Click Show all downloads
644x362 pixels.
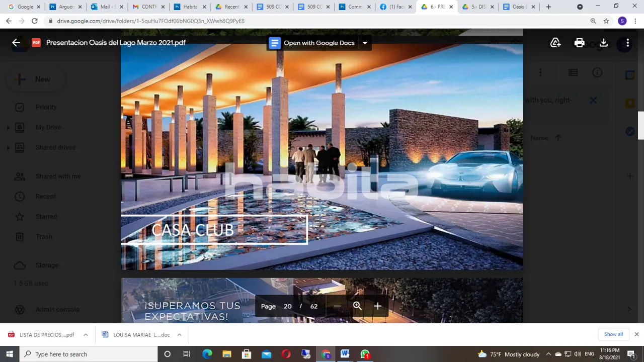(613, 334)
